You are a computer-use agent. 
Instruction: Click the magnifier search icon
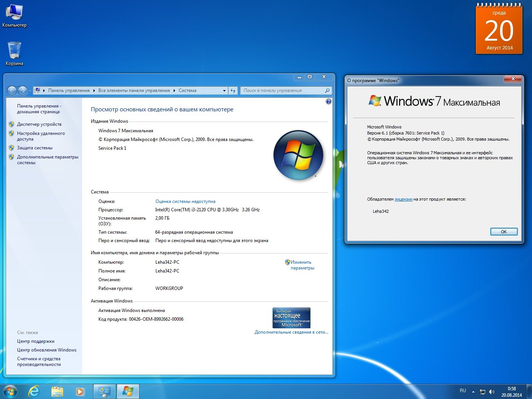(x=327, y=90)
